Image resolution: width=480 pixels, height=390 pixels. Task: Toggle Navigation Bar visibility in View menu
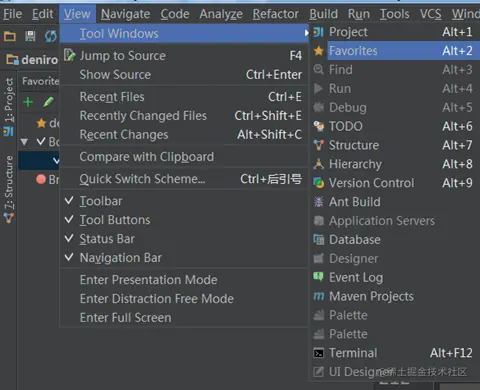click(x=184, y=258)
